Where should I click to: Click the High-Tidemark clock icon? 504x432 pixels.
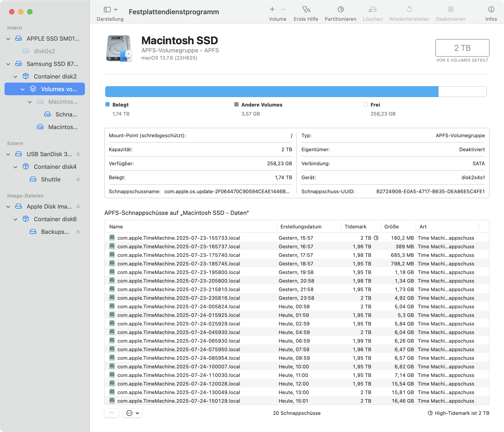coord(430,413)
